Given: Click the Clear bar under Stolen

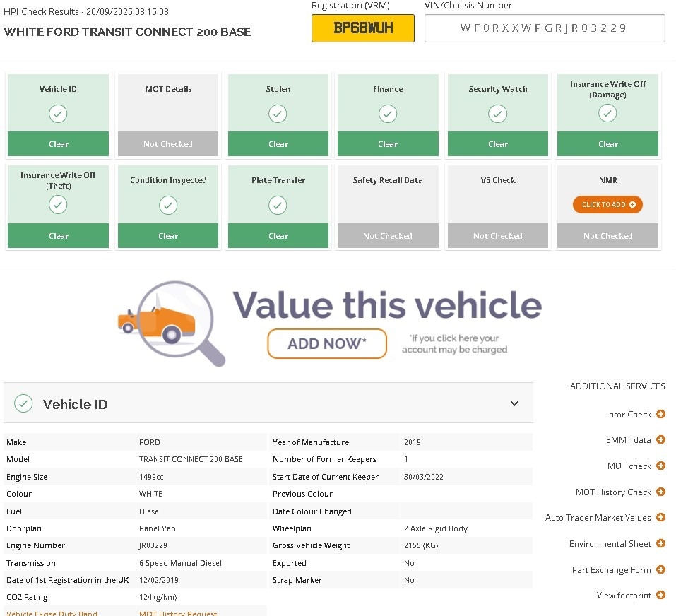Looking at the screenshot, I should (x=278, y=144).
